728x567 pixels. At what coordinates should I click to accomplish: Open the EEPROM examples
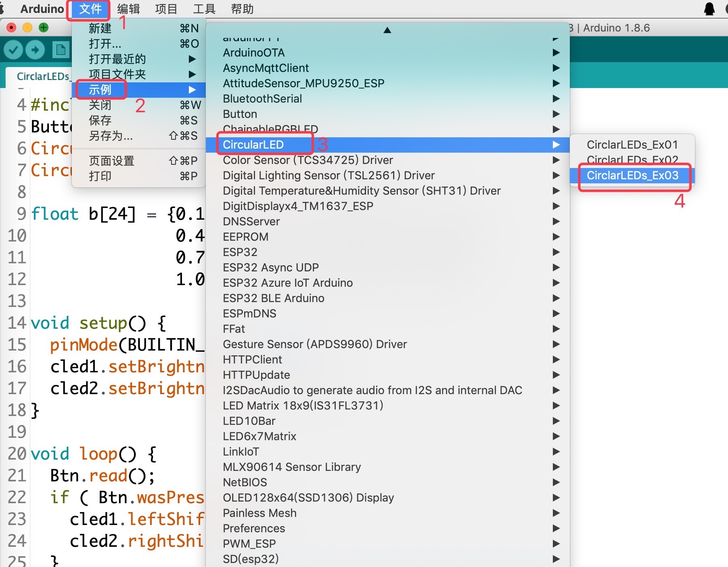click(387, 237)
